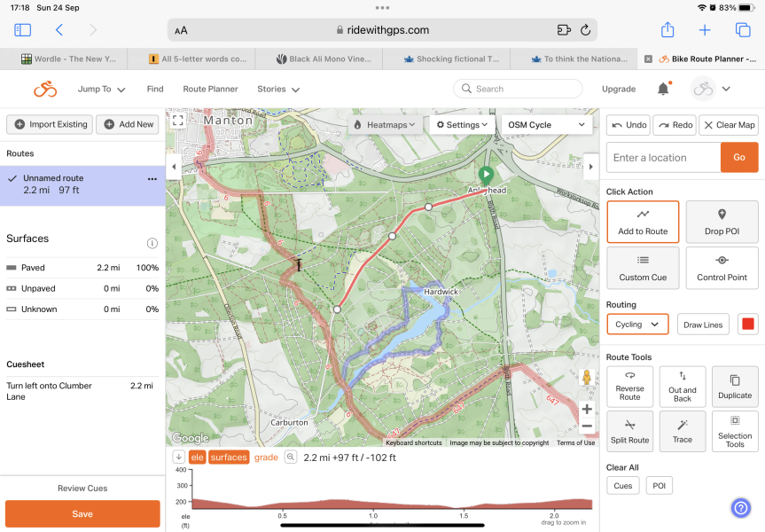Expand the account menu chevron
The image size is (765, 532).
[x=726, y=89]
